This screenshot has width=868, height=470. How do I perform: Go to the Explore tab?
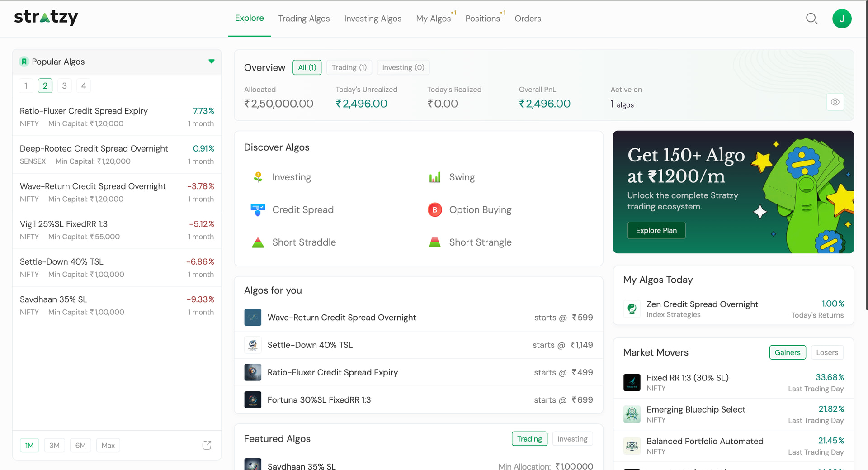pos(249,18)
